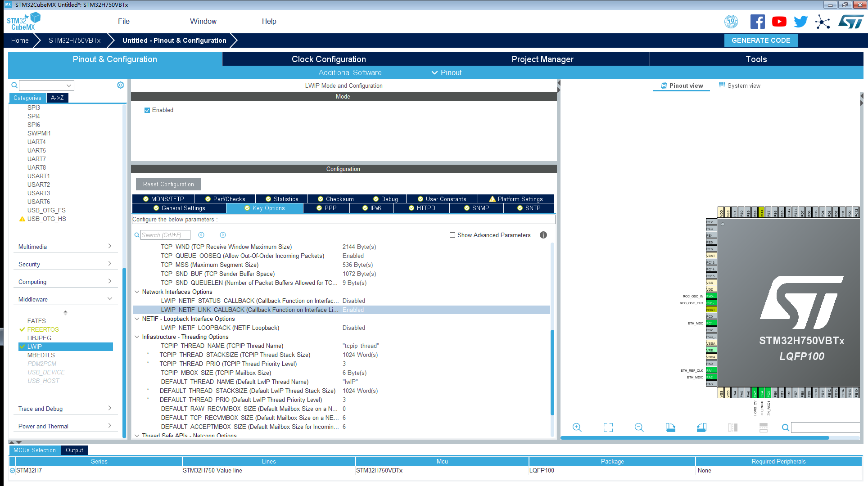Click the GENERATE CODE button
This screenshot has height=486, width=868.
pyautogui.click(x=761, y=40)
